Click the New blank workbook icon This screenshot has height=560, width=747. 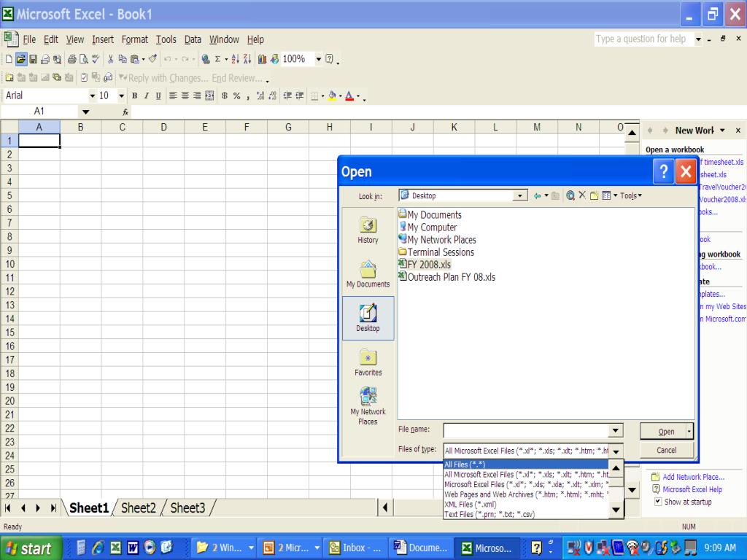[9, 59]
